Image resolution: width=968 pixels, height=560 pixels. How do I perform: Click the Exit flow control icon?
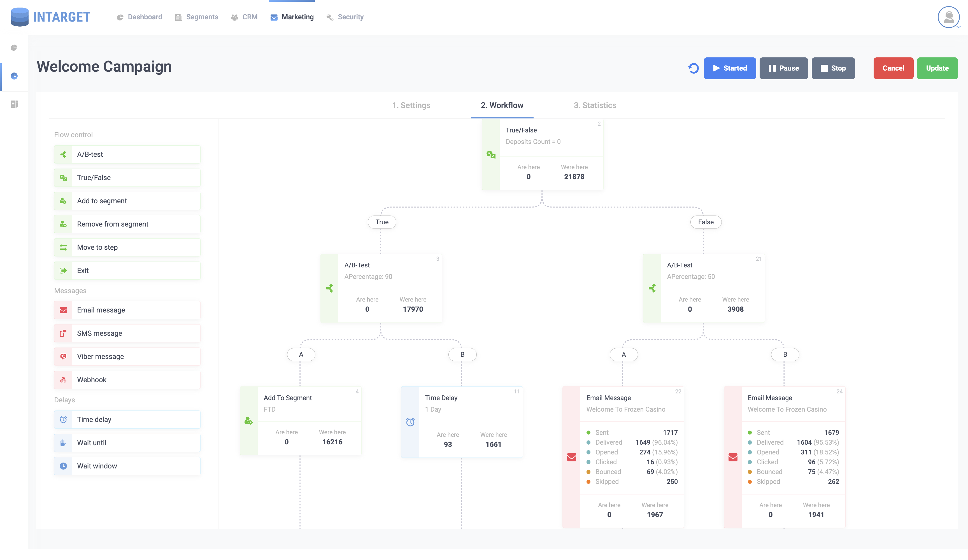(x=63, y=270)
